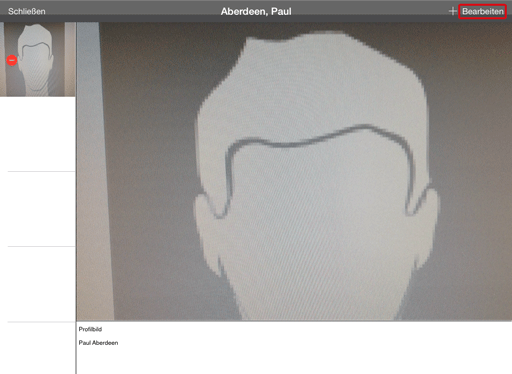Tap the red minus delete icon

point(12,60)
